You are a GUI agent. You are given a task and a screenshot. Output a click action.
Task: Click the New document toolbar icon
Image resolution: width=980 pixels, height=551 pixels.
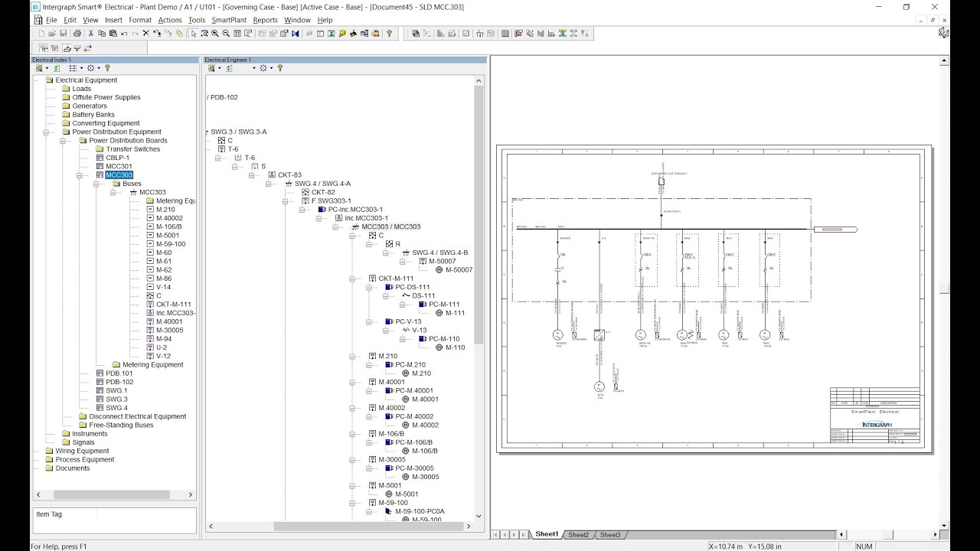click(41, 33)
